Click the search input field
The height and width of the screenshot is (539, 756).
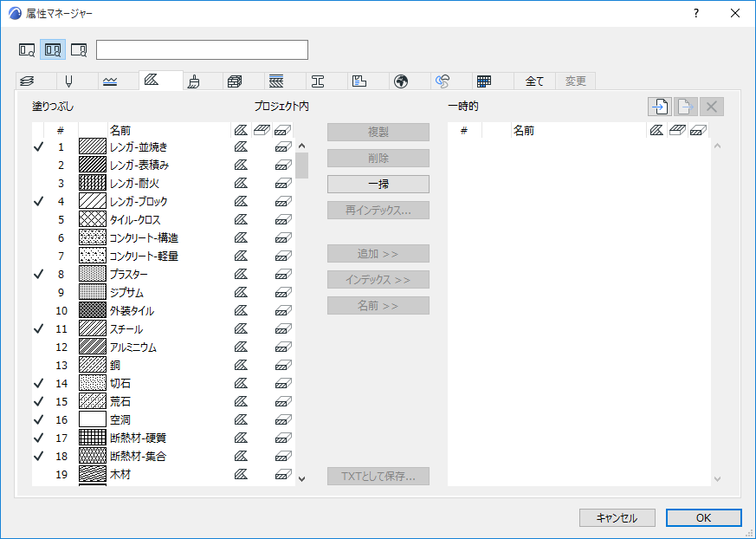(x=204, y=49)
